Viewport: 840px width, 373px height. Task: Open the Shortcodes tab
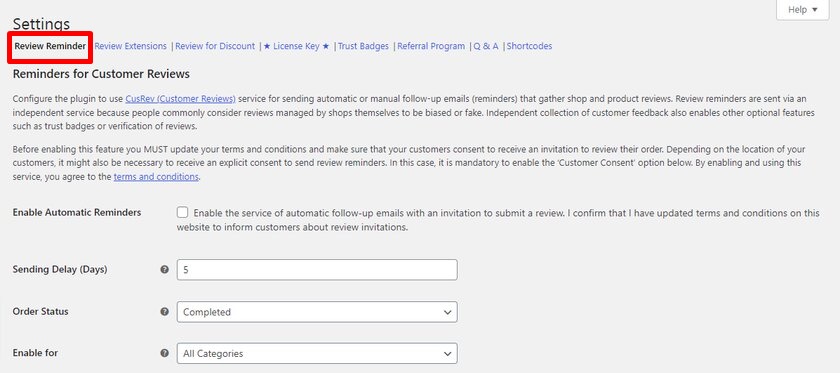tap(529, 46)
